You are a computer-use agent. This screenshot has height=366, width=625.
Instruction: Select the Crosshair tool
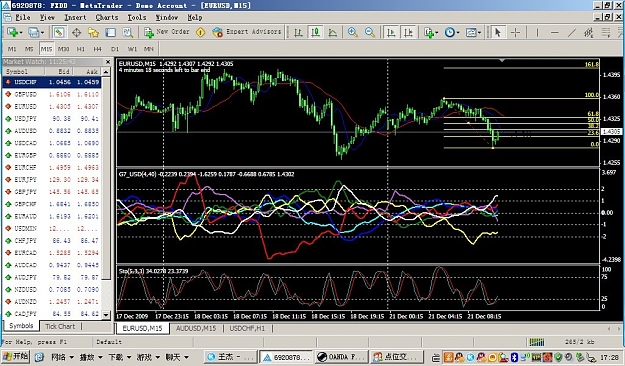click(x=515, y=32)
